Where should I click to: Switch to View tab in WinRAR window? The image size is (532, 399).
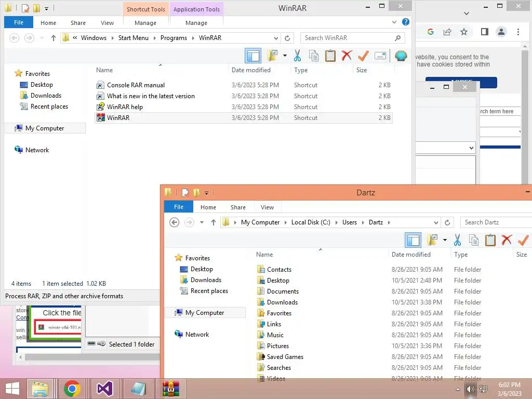tap(107, 23)
